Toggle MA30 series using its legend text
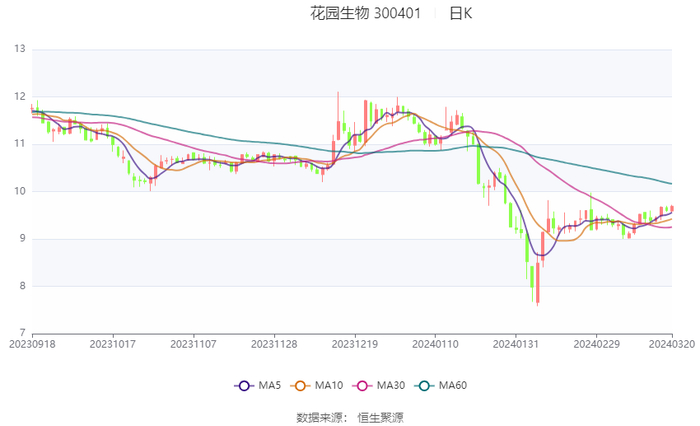This screenshot has width=700, height=426. click(393, 385)
